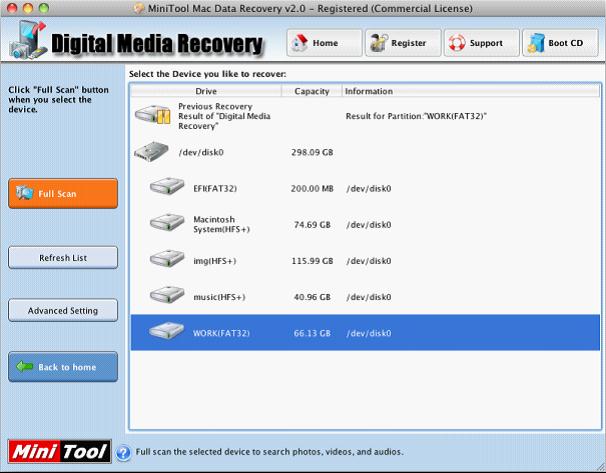Click the Previous Recovery Result drive icon
Screen dimensions: 606x473
point(153,115)
